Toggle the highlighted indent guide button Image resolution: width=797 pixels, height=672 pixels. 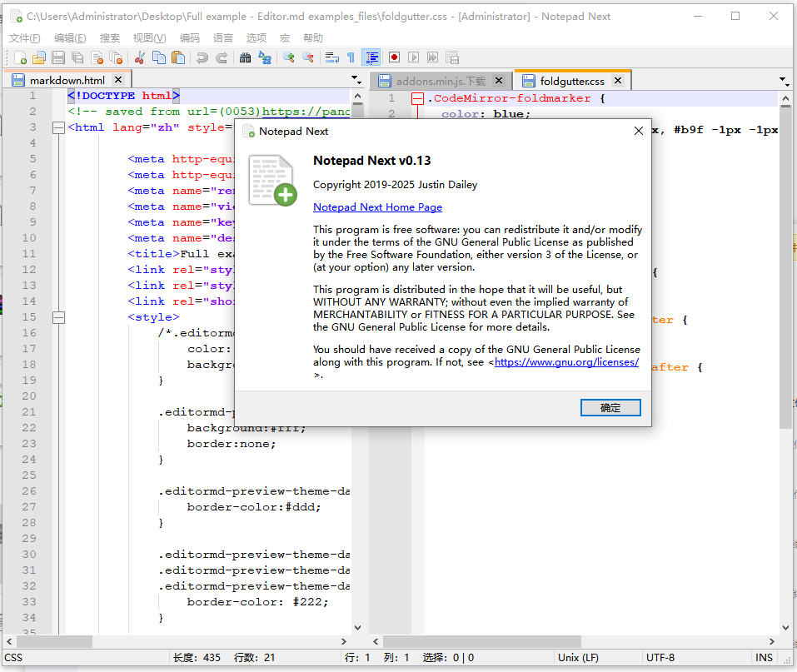point(371,57)
